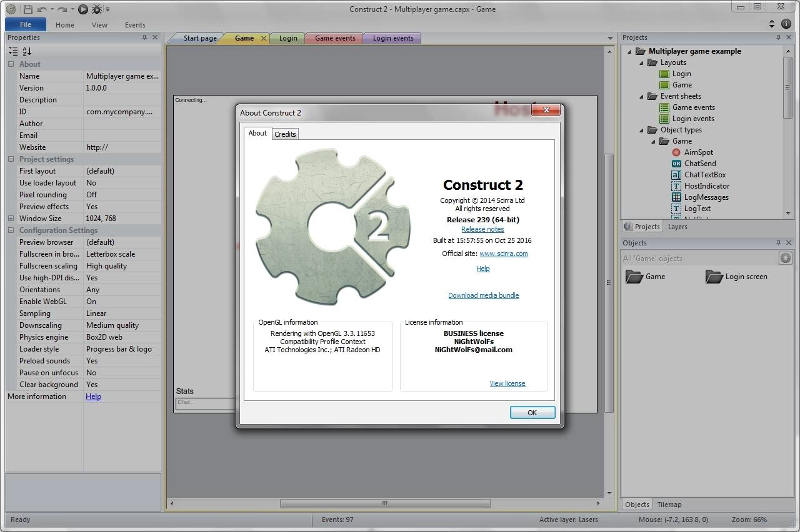Viewport: 800px width, 532px height.
Task: Start debug preview with the bug icon
Action: click(97, 9)
